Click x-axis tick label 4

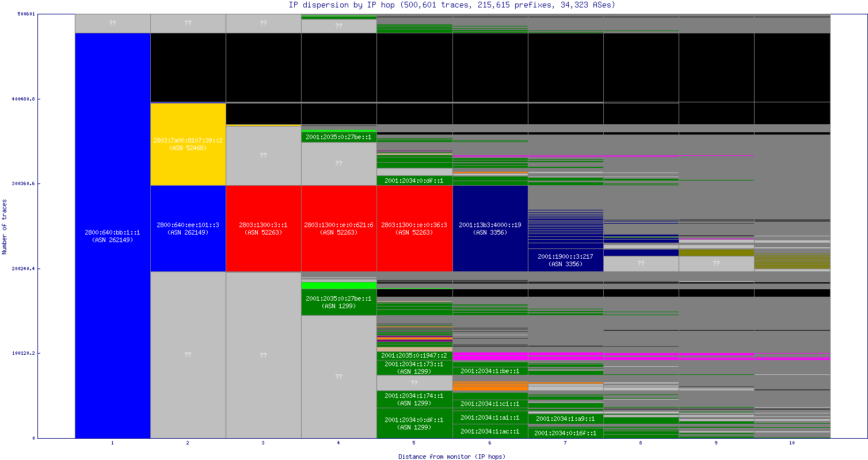click(339, 443)
